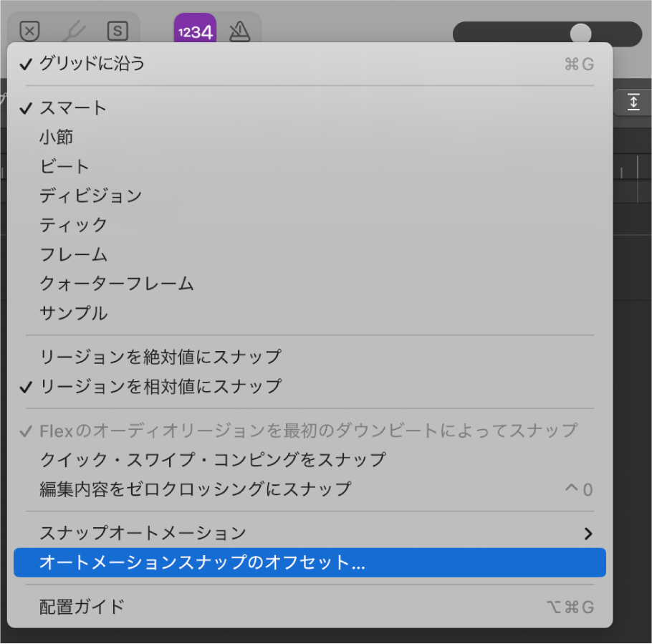The height and width of the screenshot is (644, 652).
Task: Click the vertical waveform zoom icon
Action: click(633, 102)
